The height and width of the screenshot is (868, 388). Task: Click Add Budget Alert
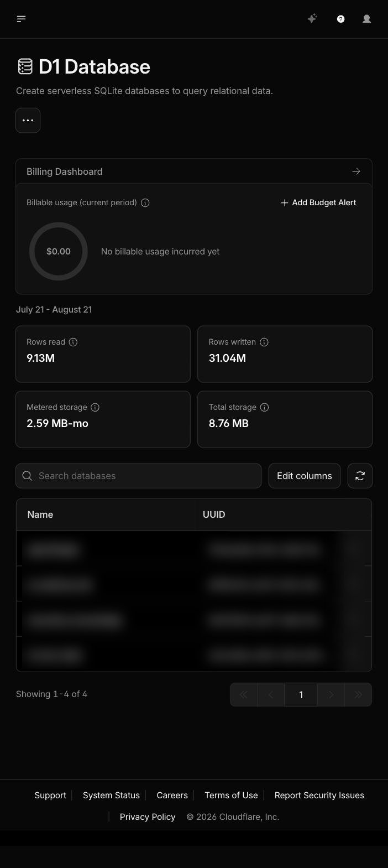tap(318, 202)
